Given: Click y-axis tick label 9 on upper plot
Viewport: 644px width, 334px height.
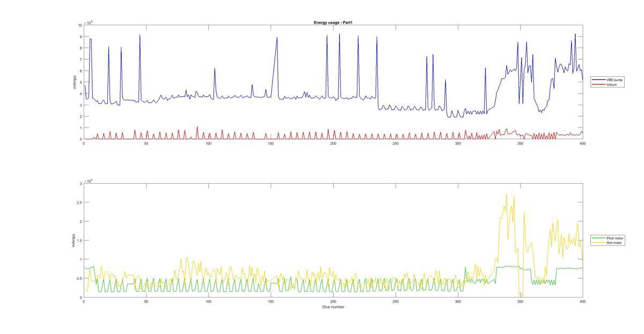Looking at the screenshot, I should (81, 37).
